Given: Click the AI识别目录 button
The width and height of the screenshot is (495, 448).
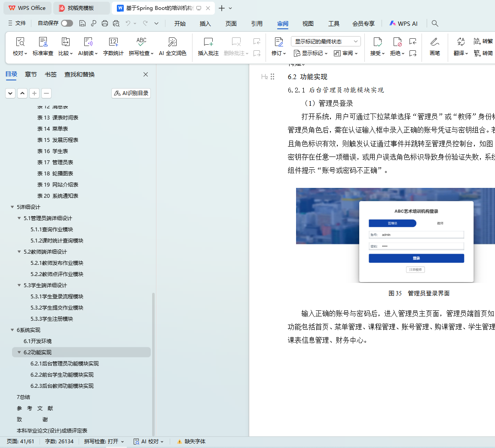Looking at the screenshot, I should click(131, 93).
